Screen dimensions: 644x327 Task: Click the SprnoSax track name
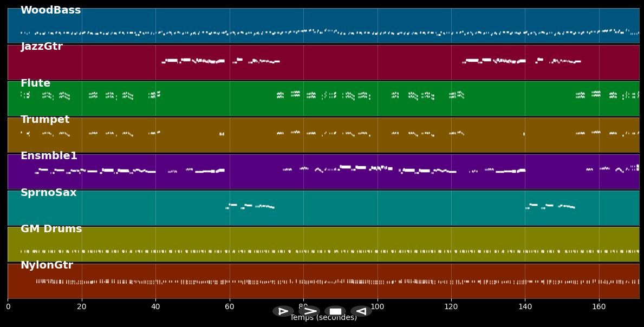click(48, 193)
